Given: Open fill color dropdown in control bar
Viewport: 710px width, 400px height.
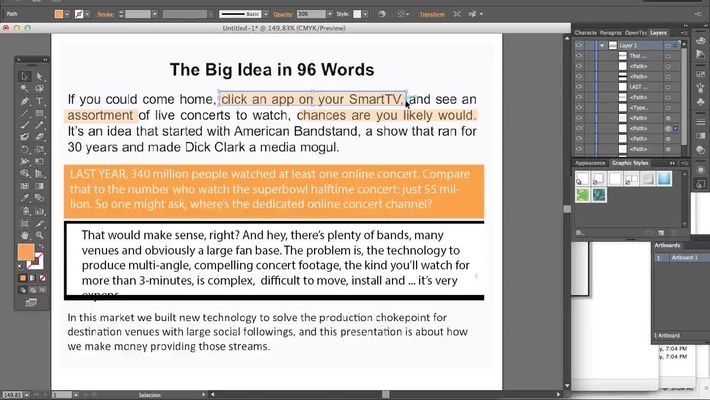Looking at the screenshot, I should point(67,14).
